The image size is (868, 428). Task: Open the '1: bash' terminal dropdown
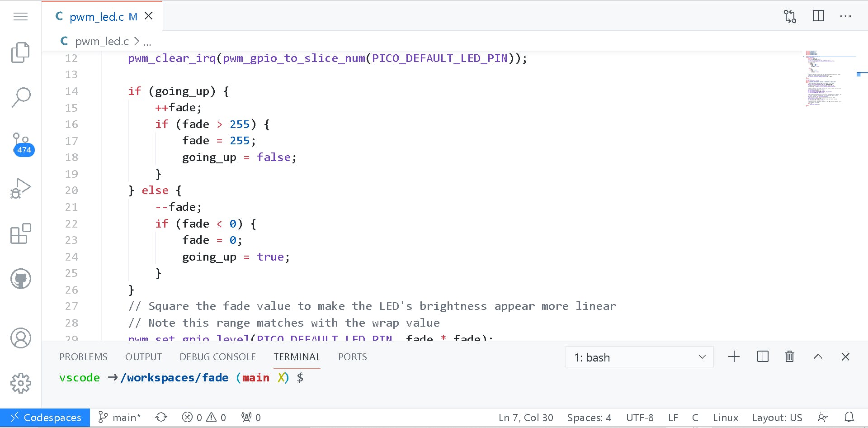point(640,357)
